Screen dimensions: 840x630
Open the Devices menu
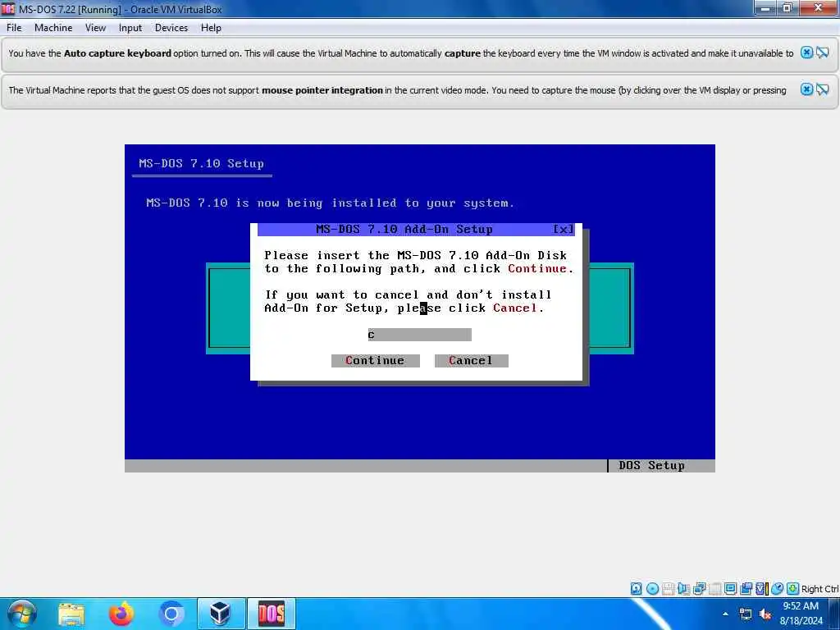coord(171,28)
